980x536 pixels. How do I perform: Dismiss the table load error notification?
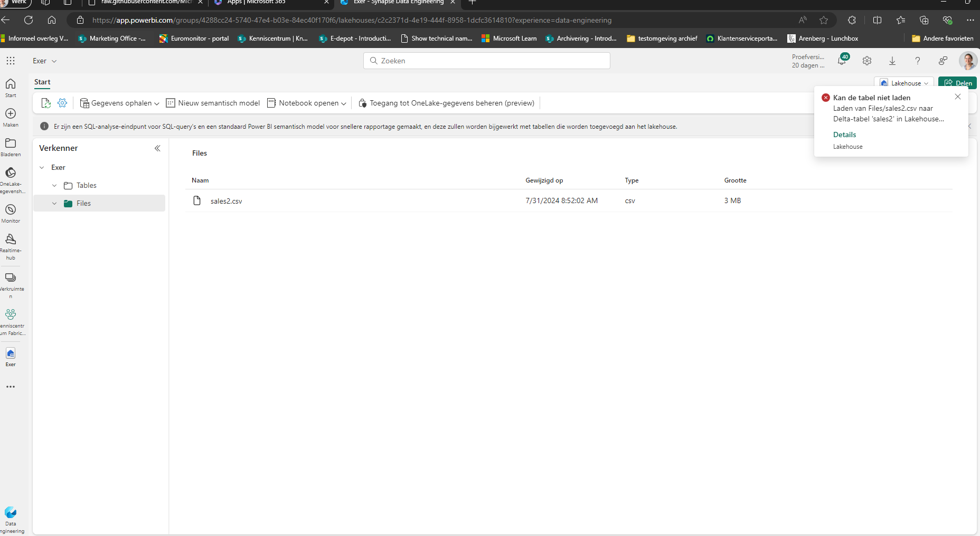[958, 97]
